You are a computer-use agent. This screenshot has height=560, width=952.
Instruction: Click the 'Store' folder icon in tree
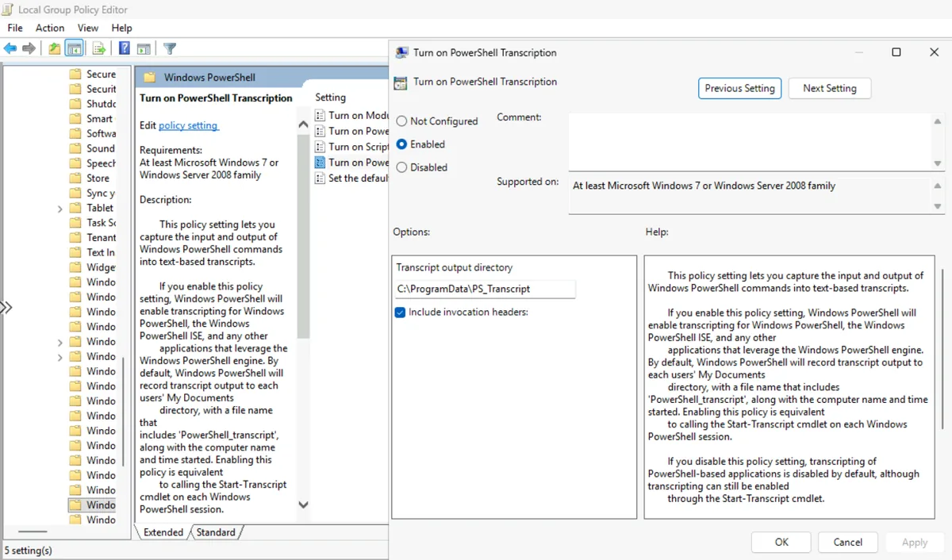75,178
